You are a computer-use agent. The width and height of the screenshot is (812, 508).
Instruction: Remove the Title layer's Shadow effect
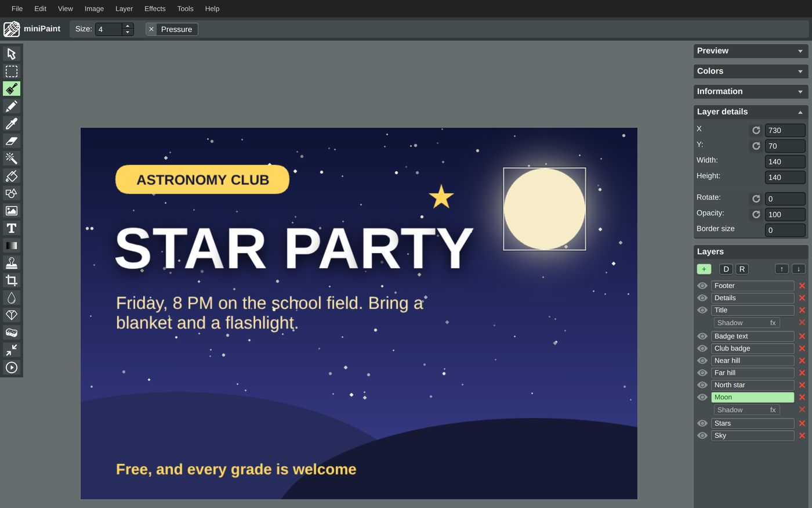802,322
